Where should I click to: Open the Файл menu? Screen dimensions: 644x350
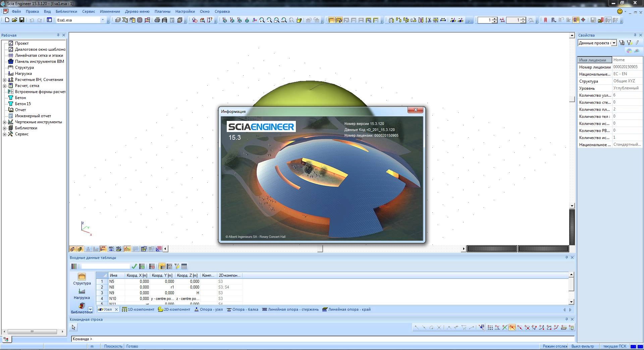[x=16, y=11]
